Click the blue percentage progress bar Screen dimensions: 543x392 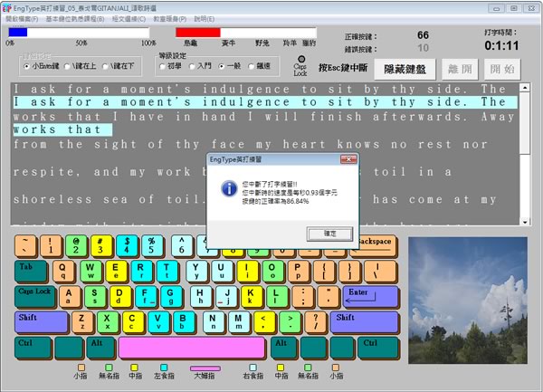[79, 33]
